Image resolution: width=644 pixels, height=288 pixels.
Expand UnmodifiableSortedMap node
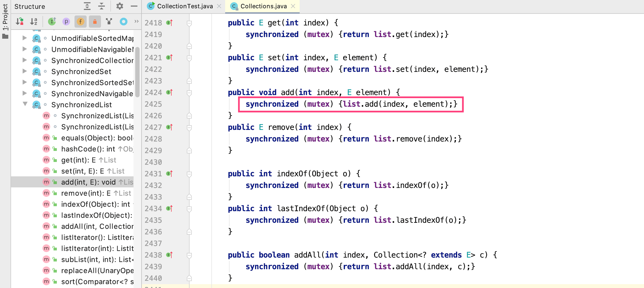click(25, 38)
